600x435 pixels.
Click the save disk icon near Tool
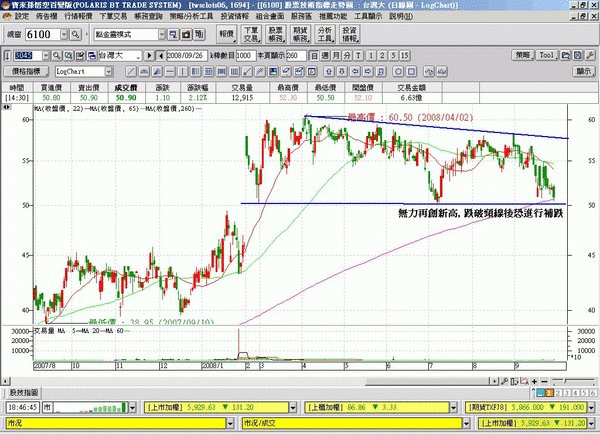coord(578,55)
